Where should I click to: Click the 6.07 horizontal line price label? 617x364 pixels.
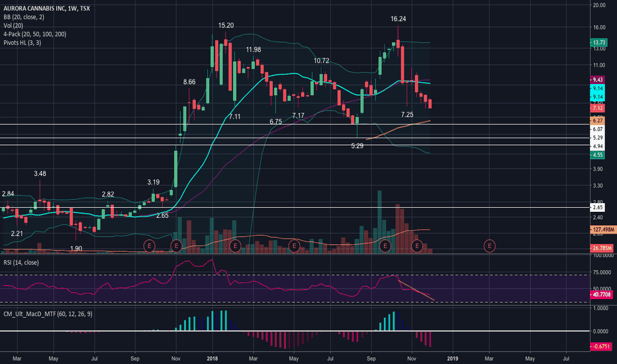pyautogui.click(x=598, y=129)
